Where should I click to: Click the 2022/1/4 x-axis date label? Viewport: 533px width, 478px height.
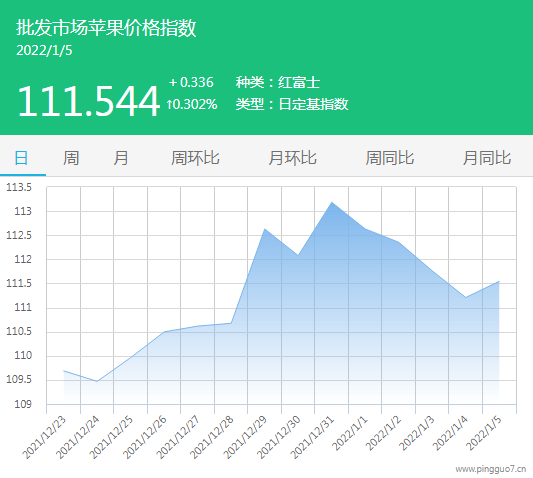(x=450, y=433)
